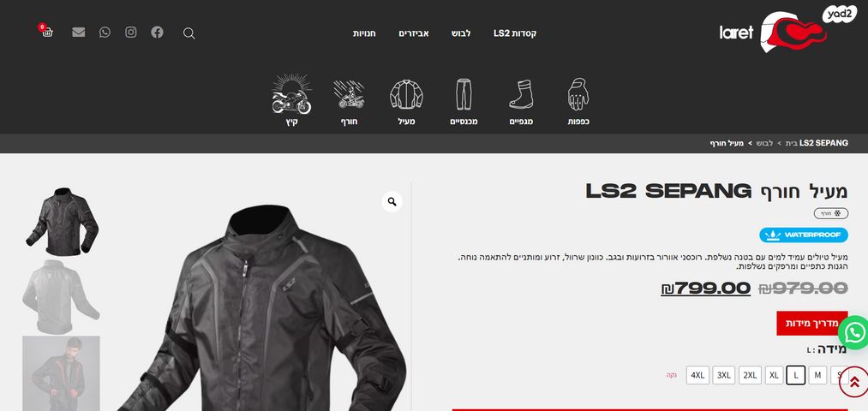Choose the summer (קיץ) motorcycle icon
Viewport: 868px width, 411px height.
point(291,101)
